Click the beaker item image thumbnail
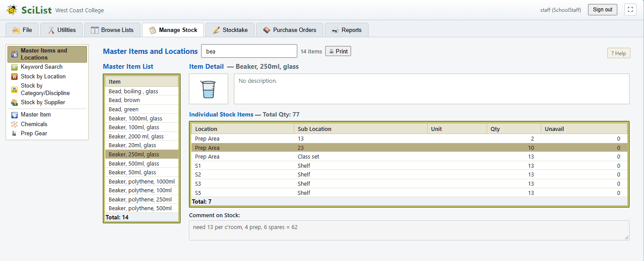 point(209,89)
